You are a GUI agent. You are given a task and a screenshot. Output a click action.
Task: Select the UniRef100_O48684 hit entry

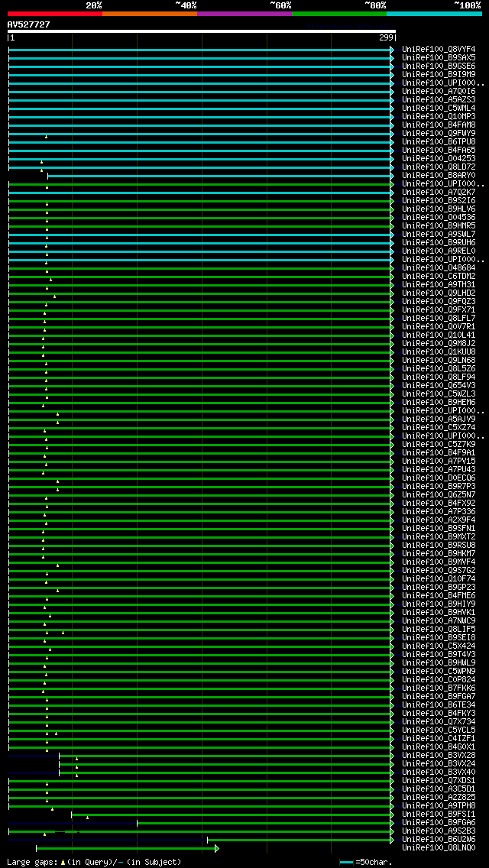439,267
